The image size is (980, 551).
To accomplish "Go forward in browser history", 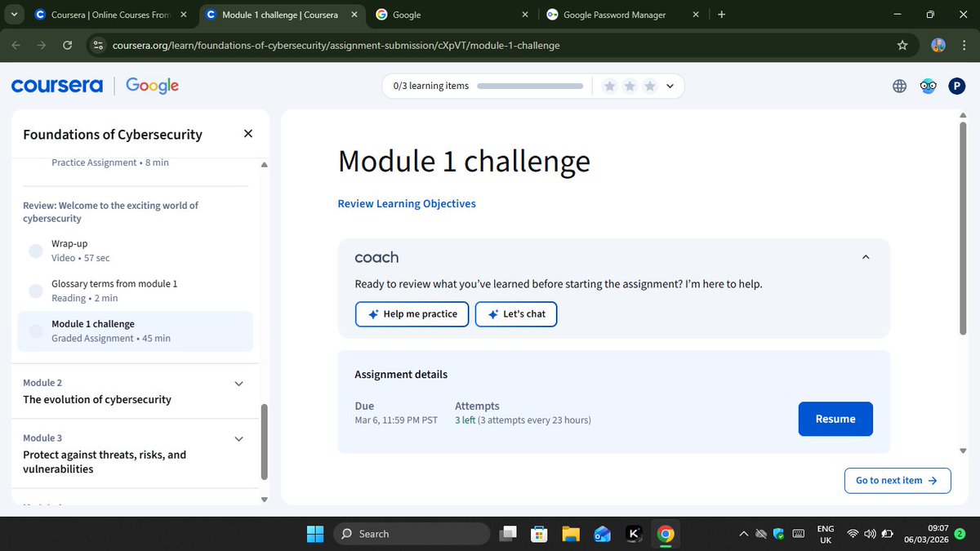I will point(42,45).
